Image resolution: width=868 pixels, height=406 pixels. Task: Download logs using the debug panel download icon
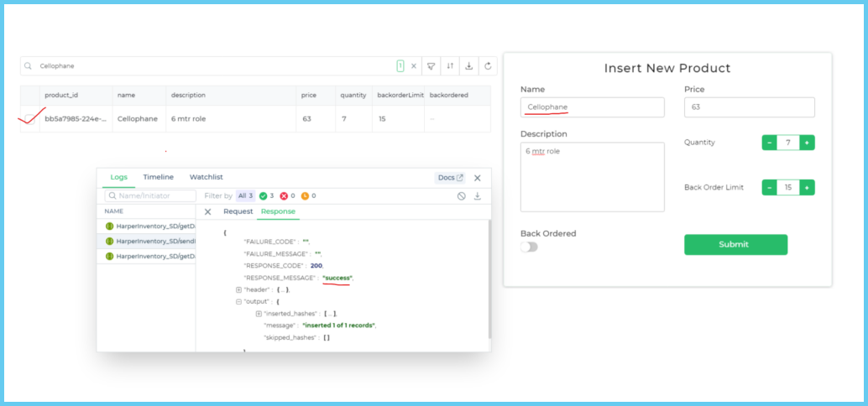coord(478,195)
